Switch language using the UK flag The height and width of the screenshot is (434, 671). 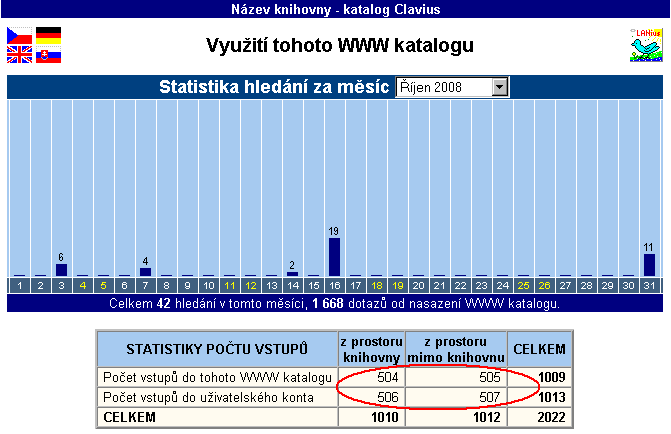pyautogui.click(x=19, y=54)
